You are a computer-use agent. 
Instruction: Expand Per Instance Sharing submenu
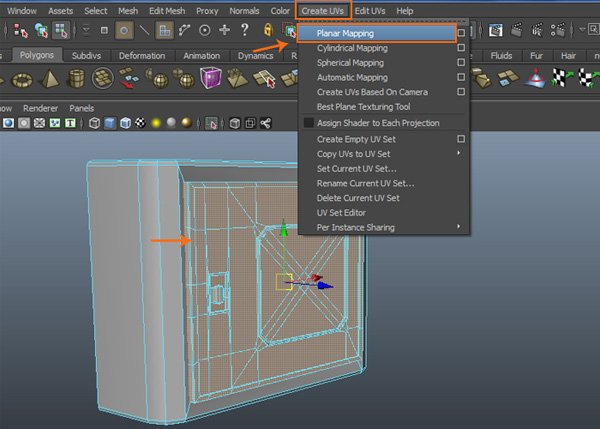coord(458,227)
